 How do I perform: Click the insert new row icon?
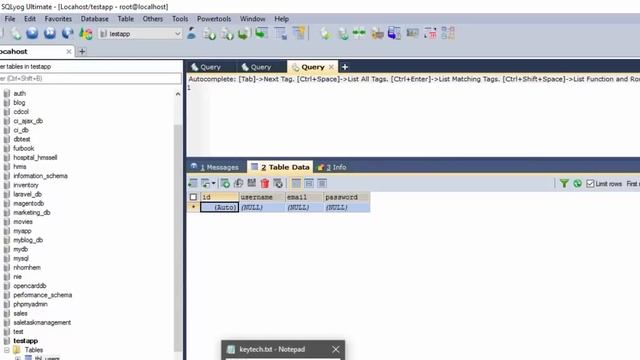pos(225,183)
